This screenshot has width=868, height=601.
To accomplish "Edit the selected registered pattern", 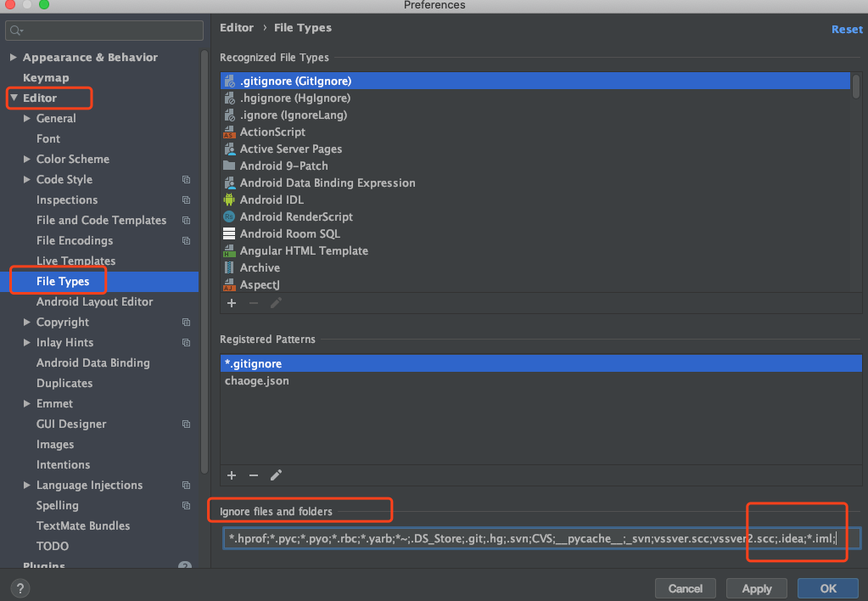I will pyautogui.click(x=276, y=475).
